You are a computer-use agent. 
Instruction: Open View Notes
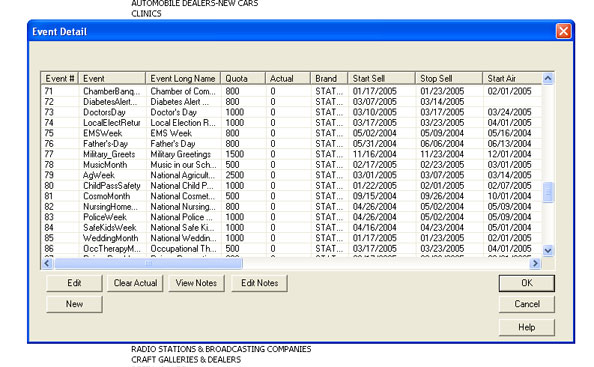[196, 283]
